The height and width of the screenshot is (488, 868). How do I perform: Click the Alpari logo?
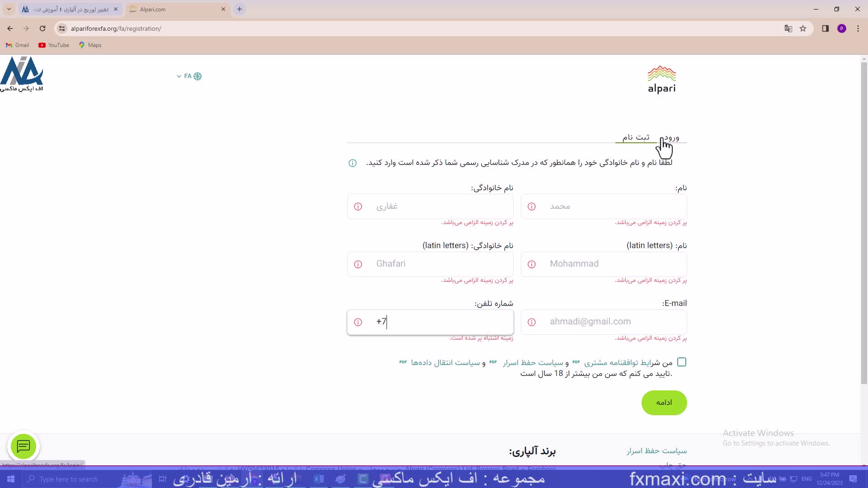pos(661,80)
